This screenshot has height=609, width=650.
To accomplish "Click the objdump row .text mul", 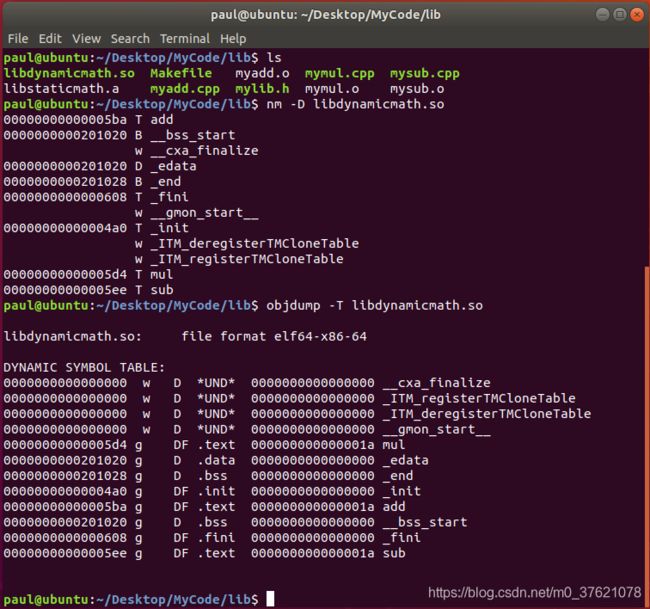I will pyautogui.click(x=204, y=445).
